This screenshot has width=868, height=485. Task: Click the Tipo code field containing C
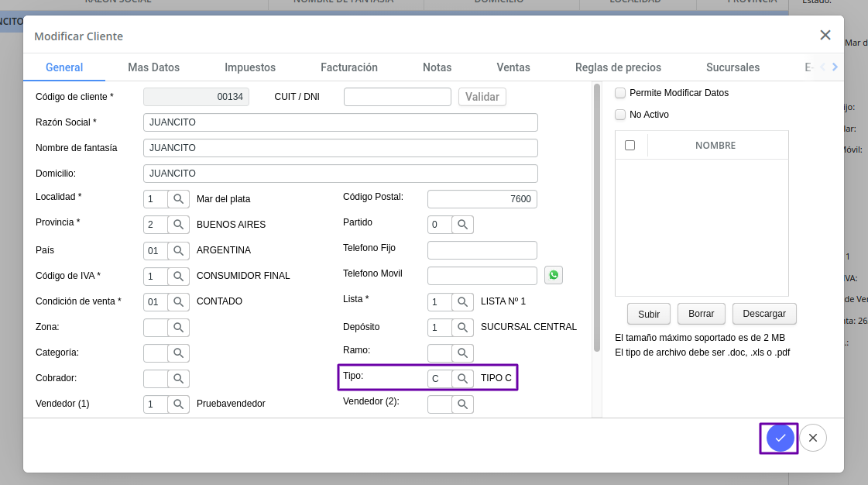tap(440, 378)
